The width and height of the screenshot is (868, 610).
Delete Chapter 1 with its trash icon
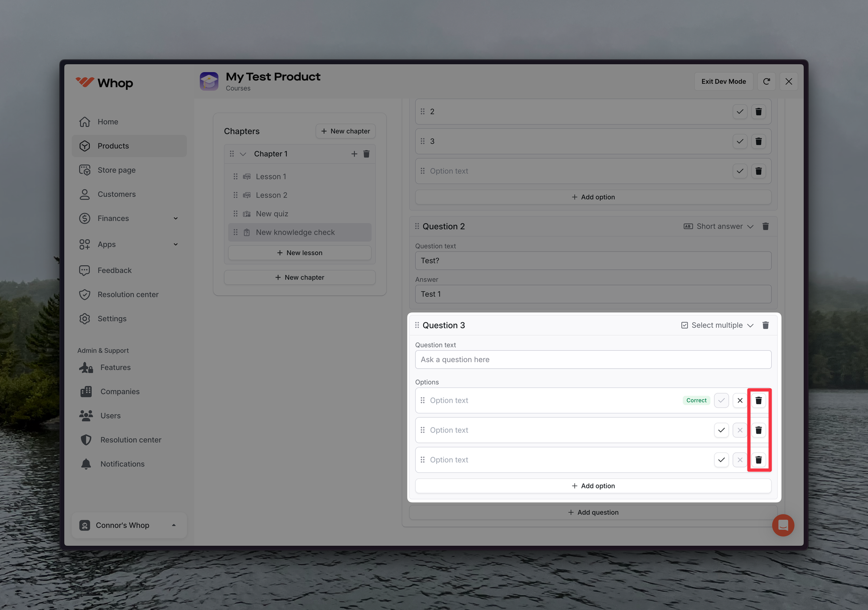coord(366,154)
